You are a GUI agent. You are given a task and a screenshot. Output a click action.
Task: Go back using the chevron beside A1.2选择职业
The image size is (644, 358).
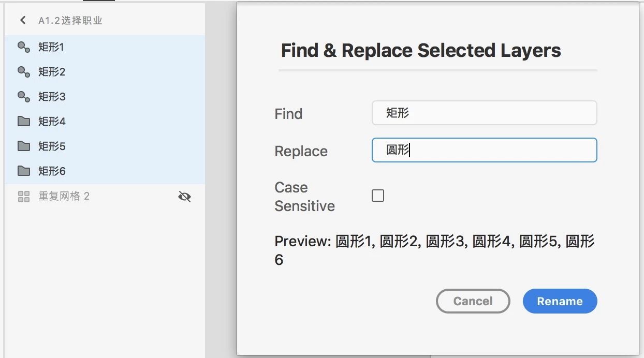(x=22, y=20)
